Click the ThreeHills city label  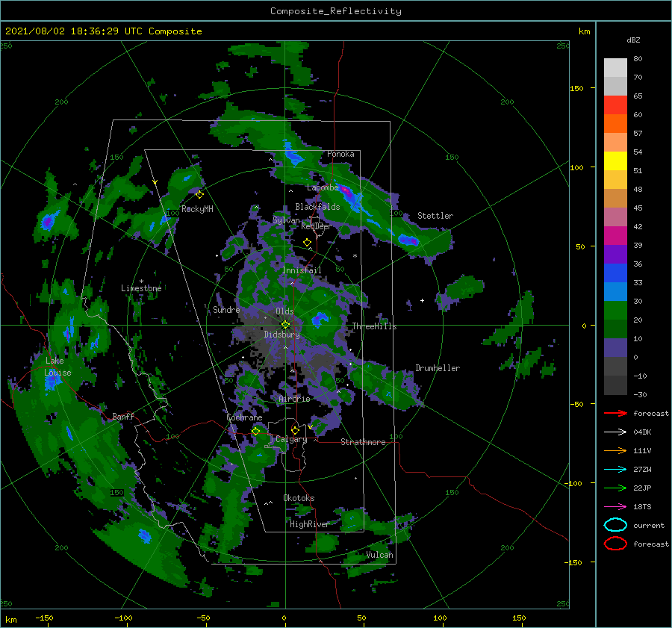[x=374, y=326]
